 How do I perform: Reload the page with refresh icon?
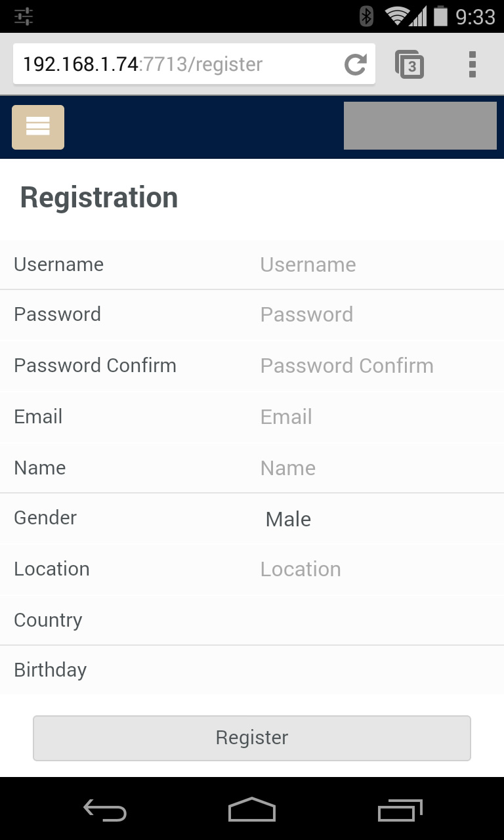click(355, 64)
